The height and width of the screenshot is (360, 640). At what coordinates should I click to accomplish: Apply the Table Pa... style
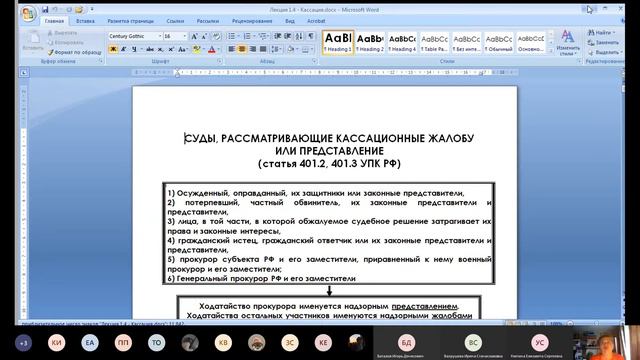[x=434, y=42]
